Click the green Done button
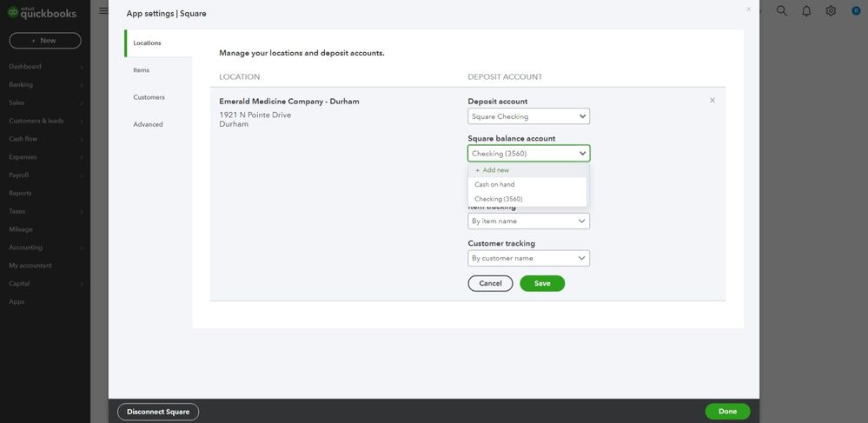This screenshot has width=868, height=423. click(x=727, y=412)
